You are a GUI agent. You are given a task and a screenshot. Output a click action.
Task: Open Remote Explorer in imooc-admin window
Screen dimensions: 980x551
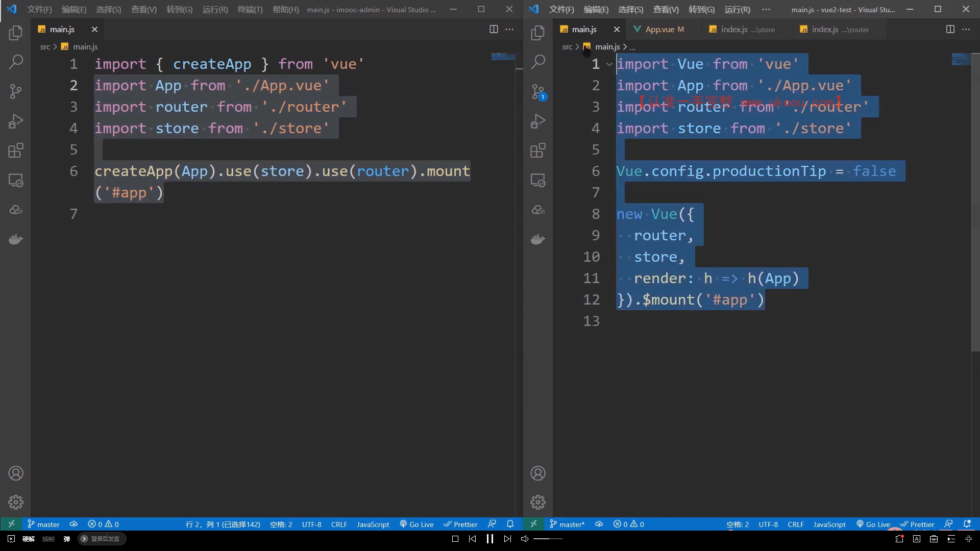point(16,180)
